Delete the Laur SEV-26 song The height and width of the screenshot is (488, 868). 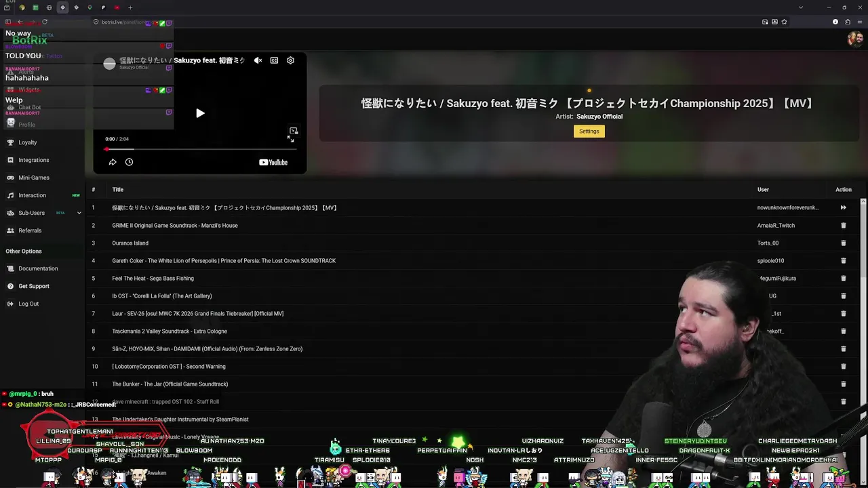pos(844,313)
